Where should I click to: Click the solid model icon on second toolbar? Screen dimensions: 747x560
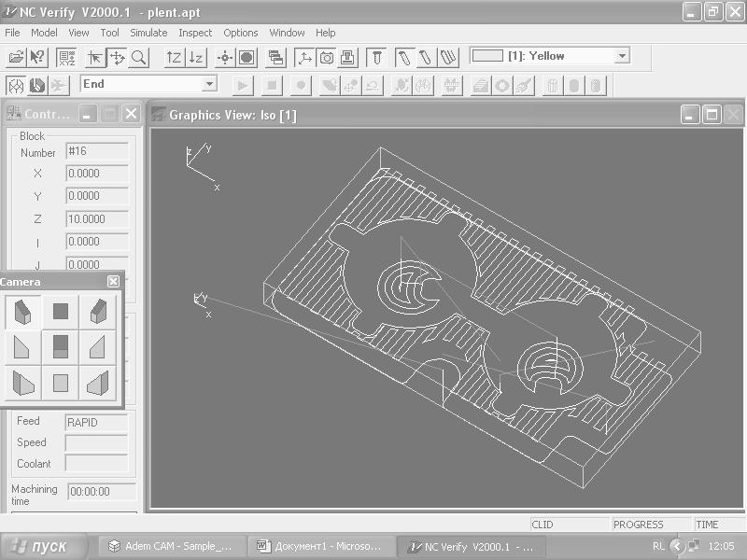(37, 86)
